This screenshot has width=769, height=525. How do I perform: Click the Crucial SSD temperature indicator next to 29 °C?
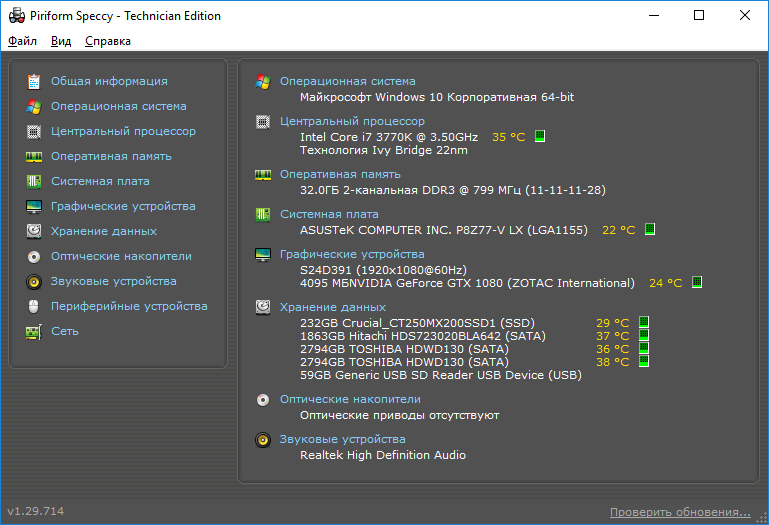coord(644,322)
